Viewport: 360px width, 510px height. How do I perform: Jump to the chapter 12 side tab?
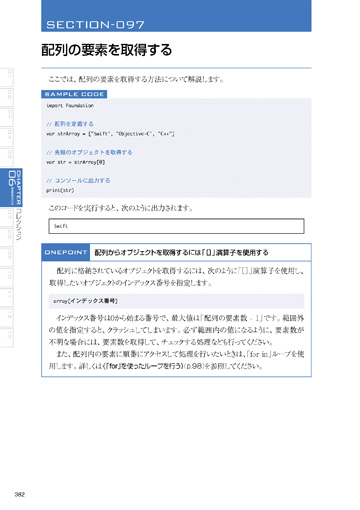coord(7,317)
